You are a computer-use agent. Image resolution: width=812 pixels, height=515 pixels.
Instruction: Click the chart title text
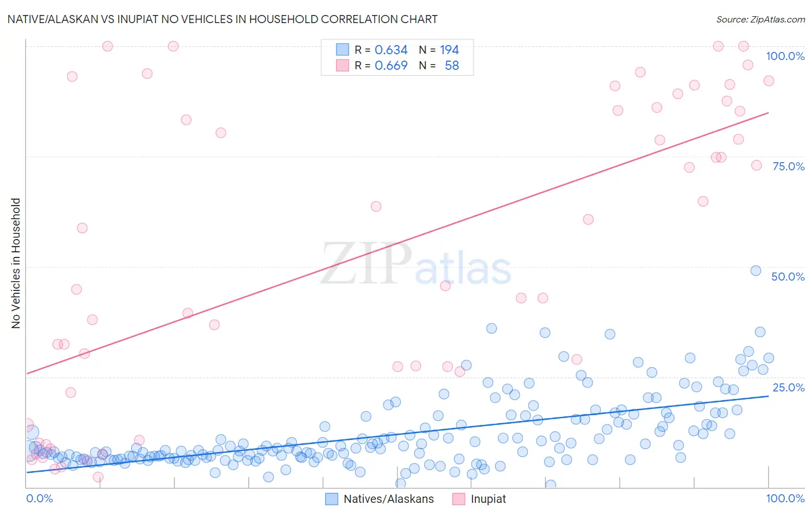(222, 19)
